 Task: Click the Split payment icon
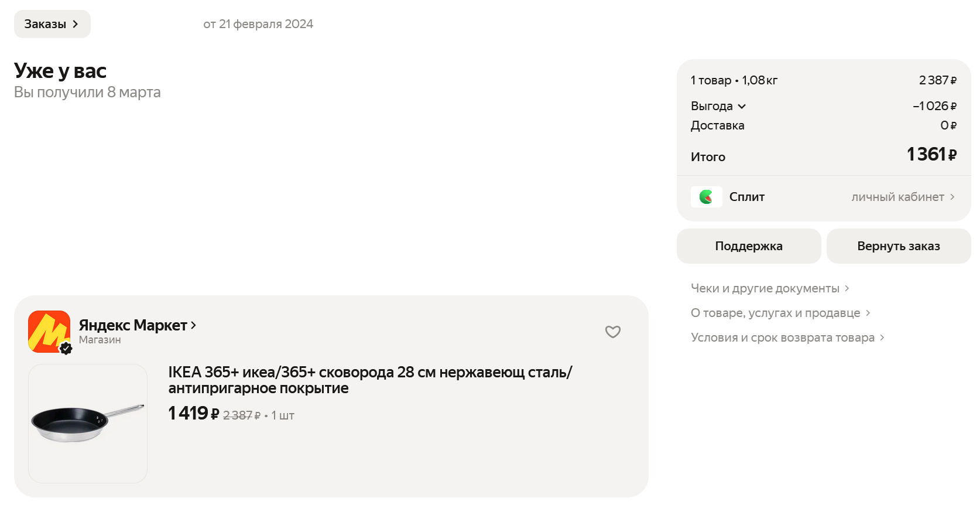pyautogui.click(x=707, y=197)
